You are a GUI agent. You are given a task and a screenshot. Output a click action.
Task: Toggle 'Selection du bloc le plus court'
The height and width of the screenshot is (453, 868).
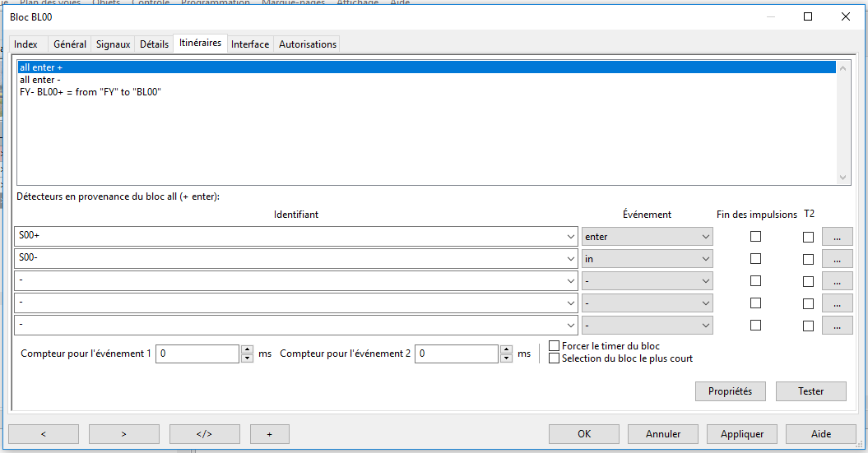[x=555, y=358]
